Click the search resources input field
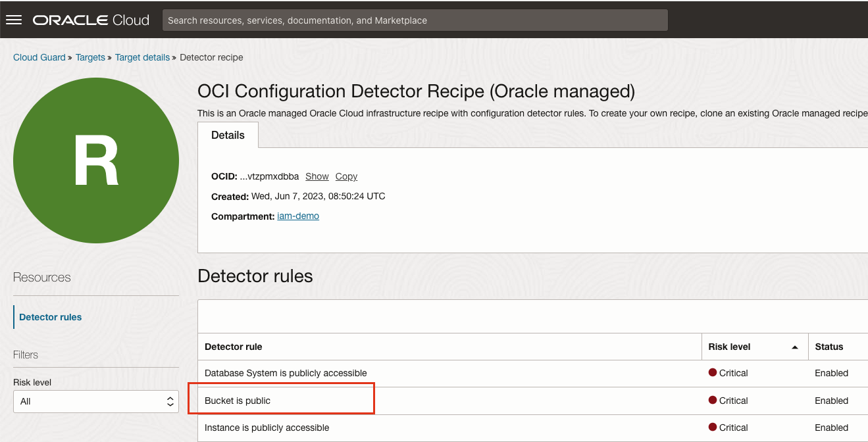868x442 pixels. tap(415, 20)
